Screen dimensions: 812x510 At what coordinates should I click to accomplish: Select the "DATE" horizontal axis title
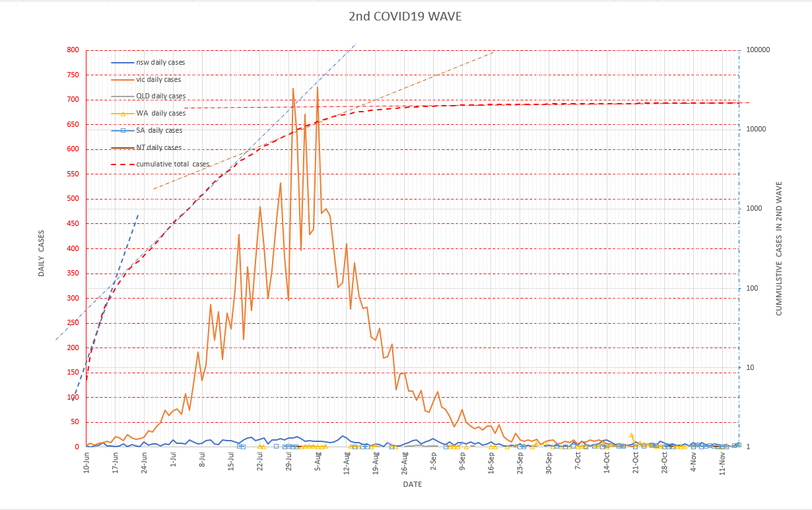(413, 484)
